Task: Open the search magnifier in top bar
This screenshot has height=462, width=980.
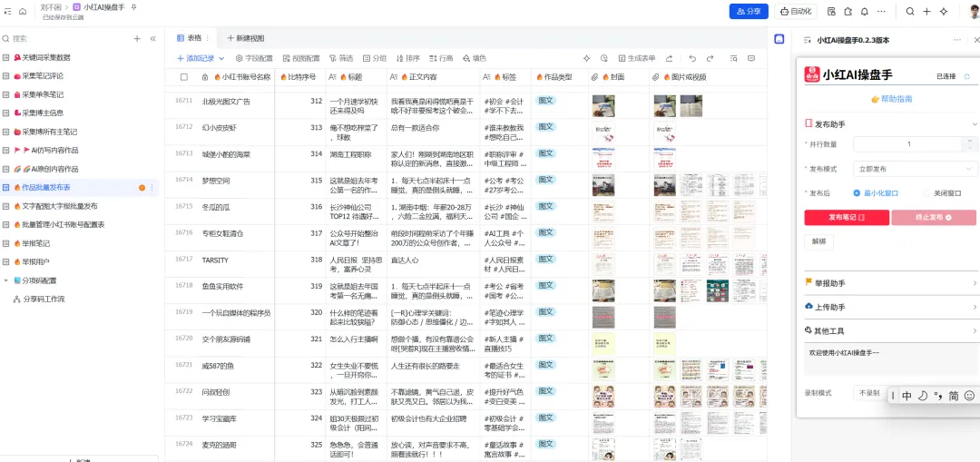Action: point(910,11)
